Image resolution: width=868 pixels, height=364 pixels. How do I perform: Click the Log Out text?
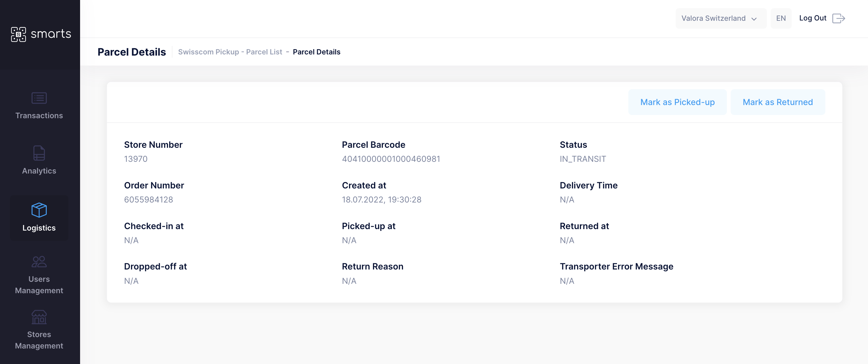[812, 18]
